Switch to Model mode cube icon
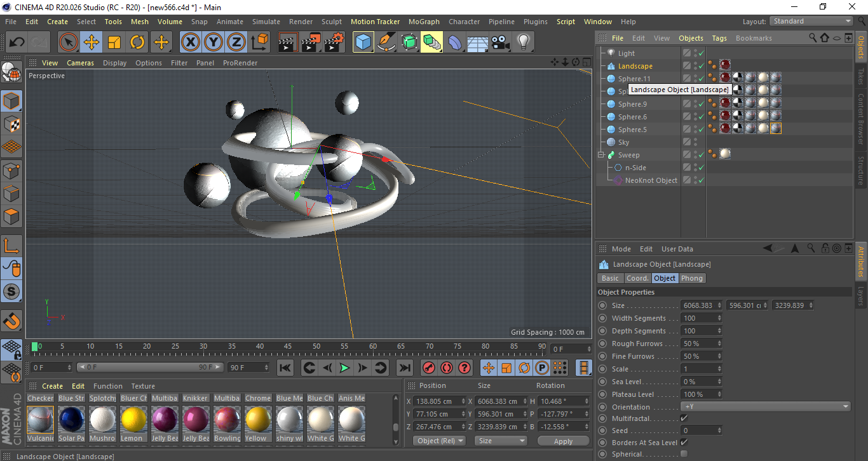The width and height of the screenshot is (868, 461). 11,101
